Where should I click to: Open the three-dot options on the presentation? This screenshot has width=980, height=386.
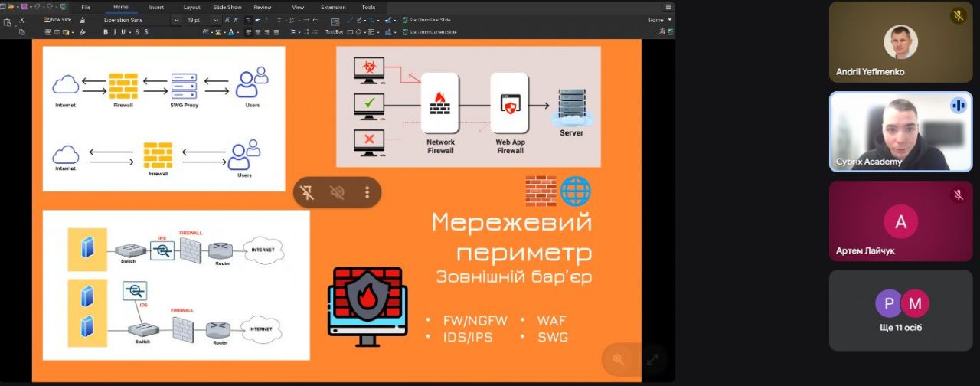(367, 192)
